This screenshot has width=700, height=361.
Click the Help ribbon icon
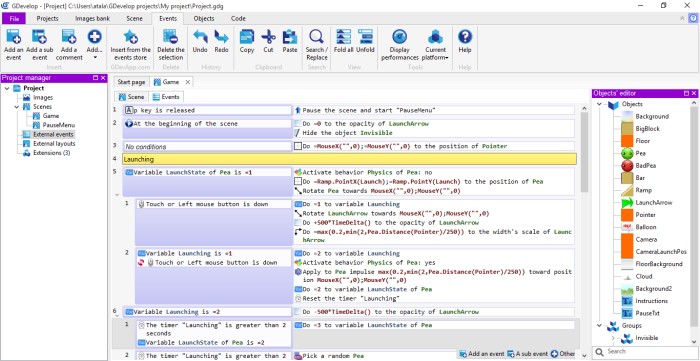pyautogui.click(x=465, y=37)
